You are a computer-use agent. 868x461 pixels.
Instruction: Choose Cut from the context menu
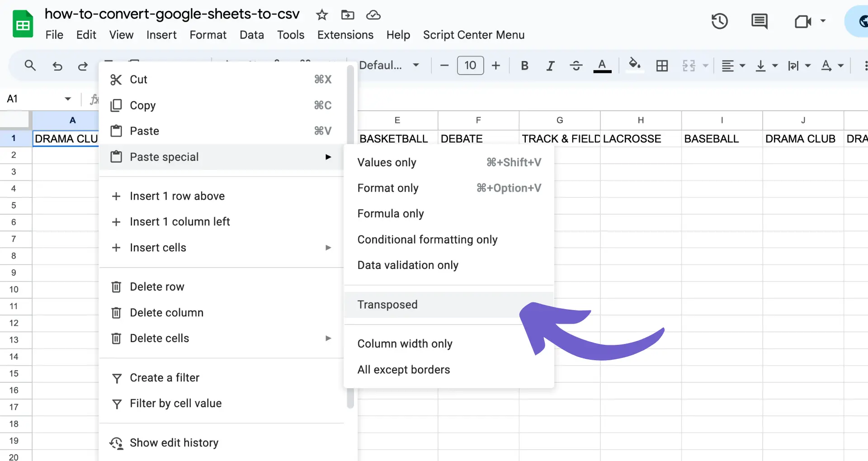coord(222,80)
